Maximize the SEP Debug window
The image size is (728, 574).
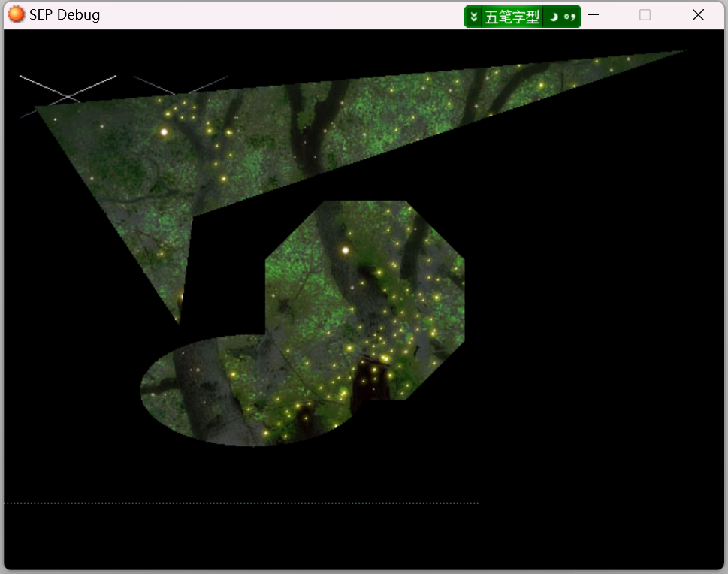tap(645, 15)
